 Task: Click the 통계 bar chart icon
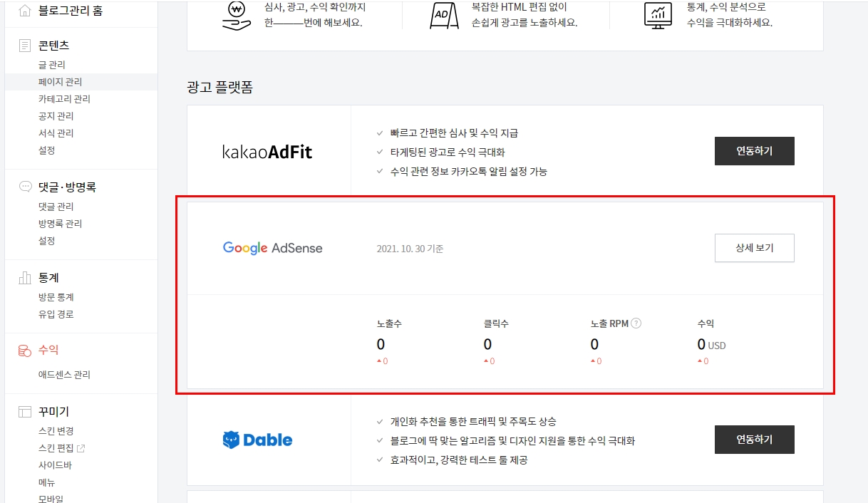25,277
